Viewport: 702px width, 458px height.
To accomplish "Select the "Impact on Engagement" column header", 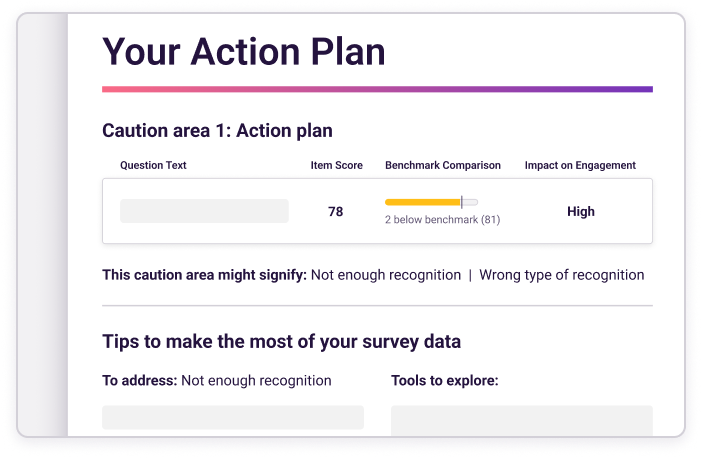I will coord(580,166).
